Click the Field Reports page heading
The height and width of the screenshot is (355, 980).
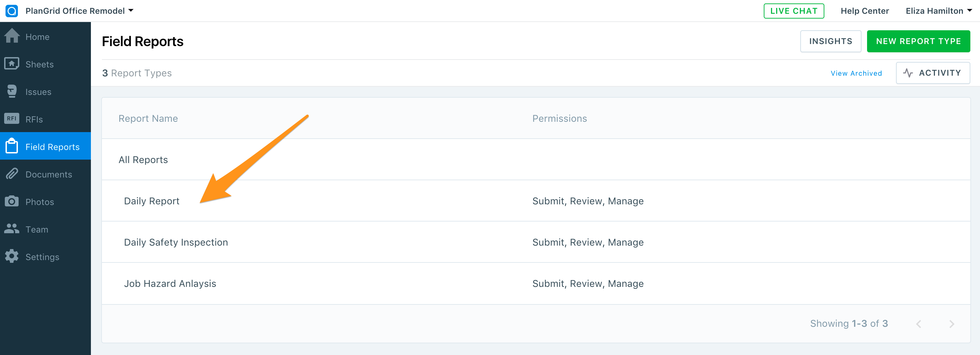click(143, 41)
